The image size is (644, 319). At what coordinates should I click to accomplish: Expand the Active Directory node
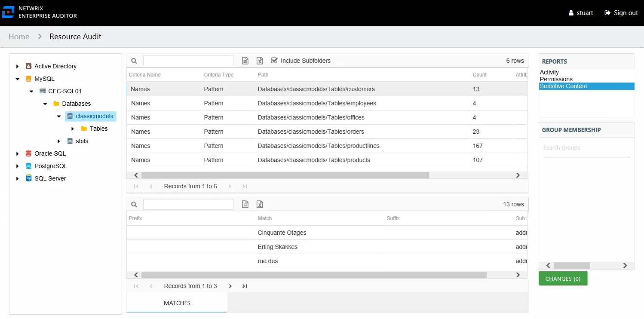(x=17, y=66)
